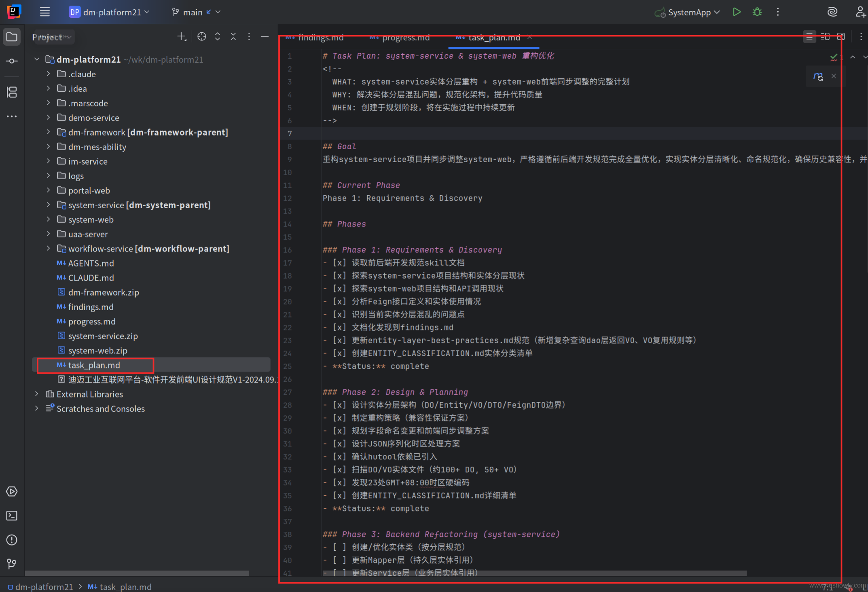Click the Debug bug icon
The image size is (868, 592).
(757, 12)
